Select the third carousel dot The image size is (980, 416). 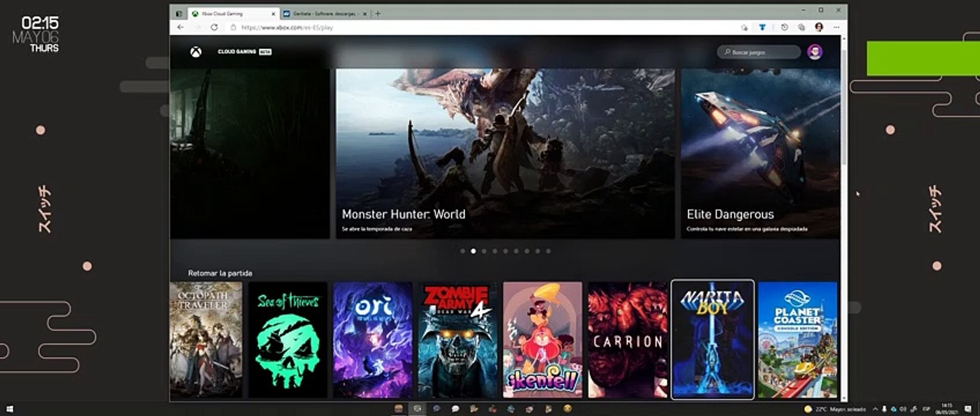[484, 251]
